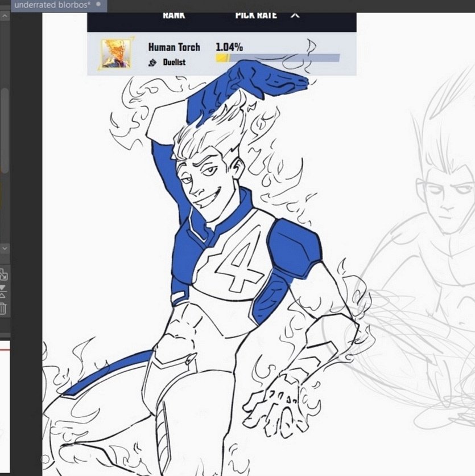Click the sort arrow next to PICK RATE
The width and height of the screenshot is (475, 476).
pos(295,15)
